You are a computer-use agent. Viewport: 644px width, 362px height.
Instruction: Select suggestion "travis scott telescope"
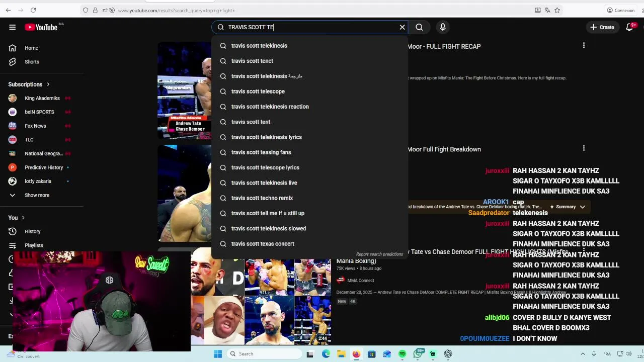[x=309, y=92]
